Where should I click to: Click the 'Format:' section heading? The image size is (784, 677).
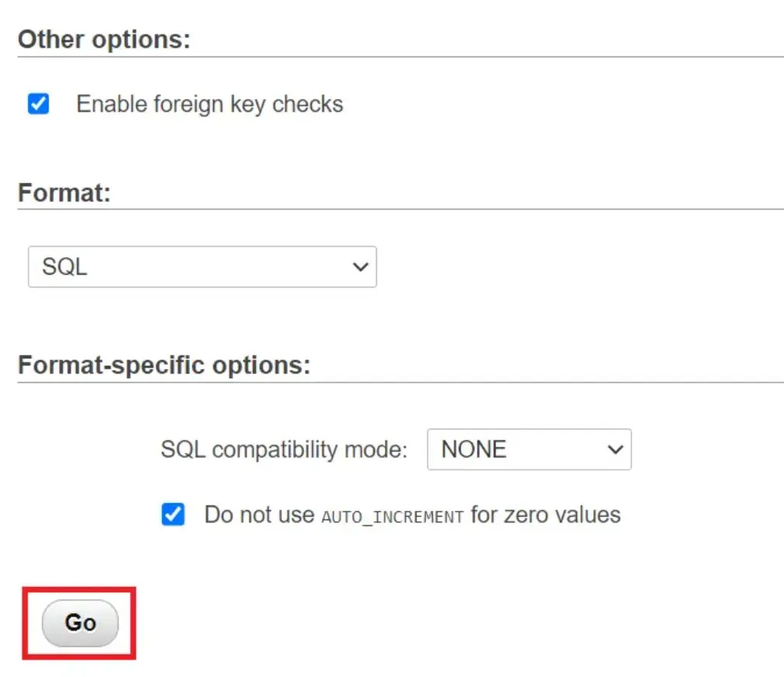(64, 192)
